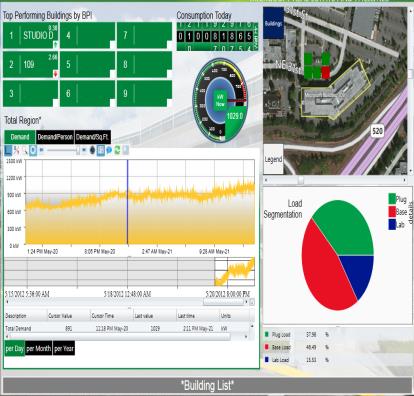The width and height of the screenshot is (414, 396).
Task: Switch to the Demand/Person tab
Action: pyautogui.click(x=55, y=137)
